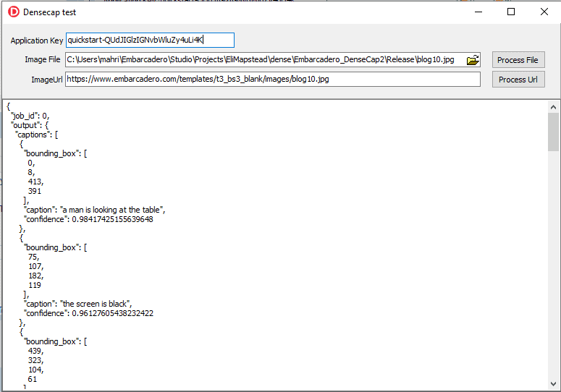The image size is (561, 392).
Task: Click the bounding box value 119
Action: pyautogui.click(x=35, y=285)
